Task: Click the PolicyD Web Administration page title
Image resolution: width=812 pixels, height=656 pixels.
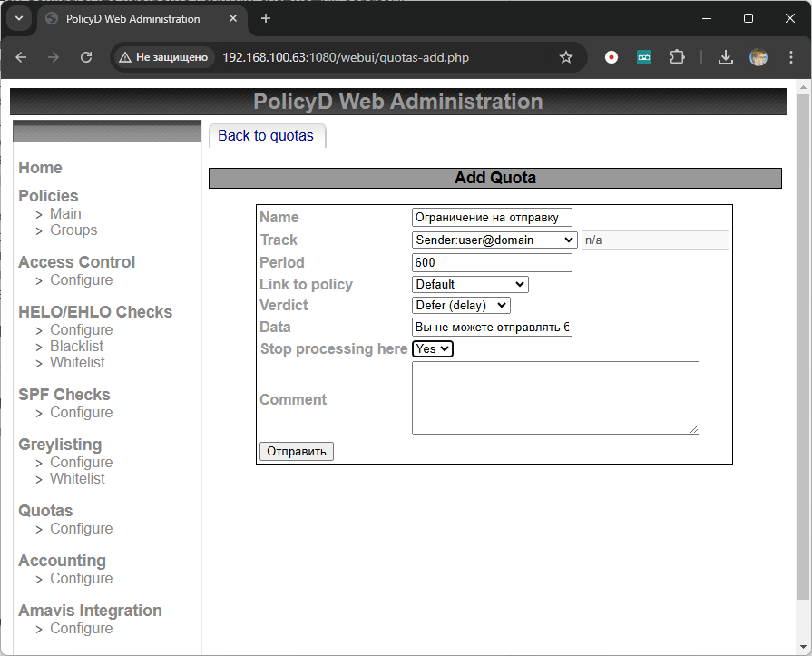Action: click(x=397, y=102)
